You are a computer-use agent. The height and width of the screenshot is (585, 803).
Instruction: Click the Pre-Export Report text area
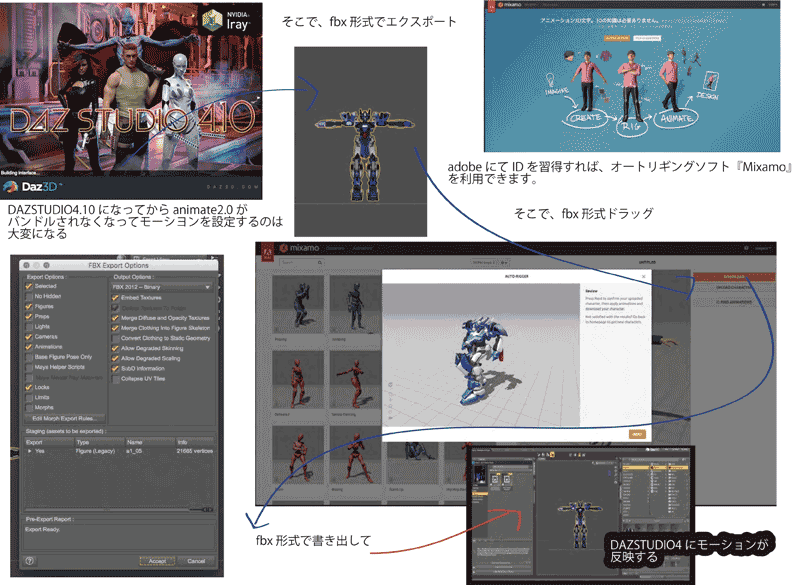[x=119, y=536]
